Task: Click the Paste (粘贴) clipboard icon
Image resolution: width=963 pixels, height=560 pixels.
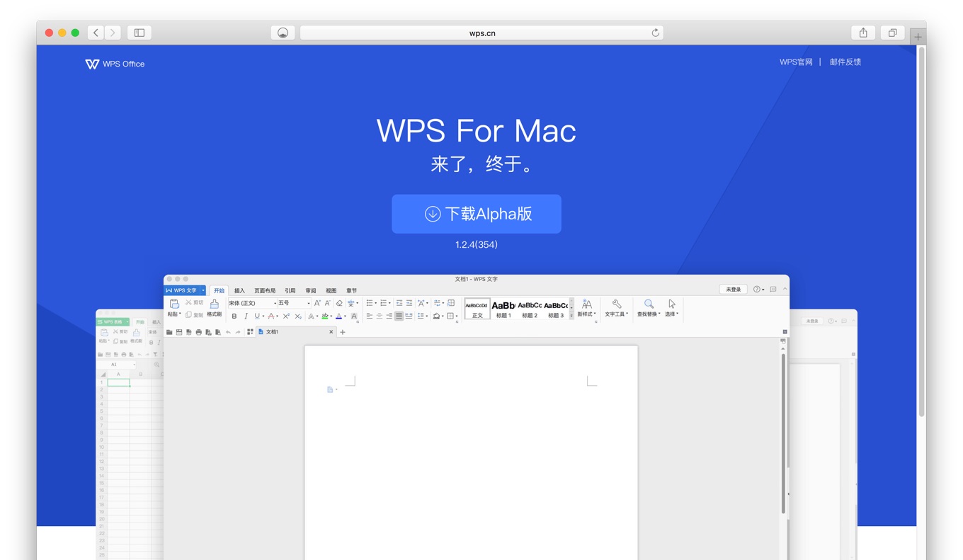Action: point(174,304)
